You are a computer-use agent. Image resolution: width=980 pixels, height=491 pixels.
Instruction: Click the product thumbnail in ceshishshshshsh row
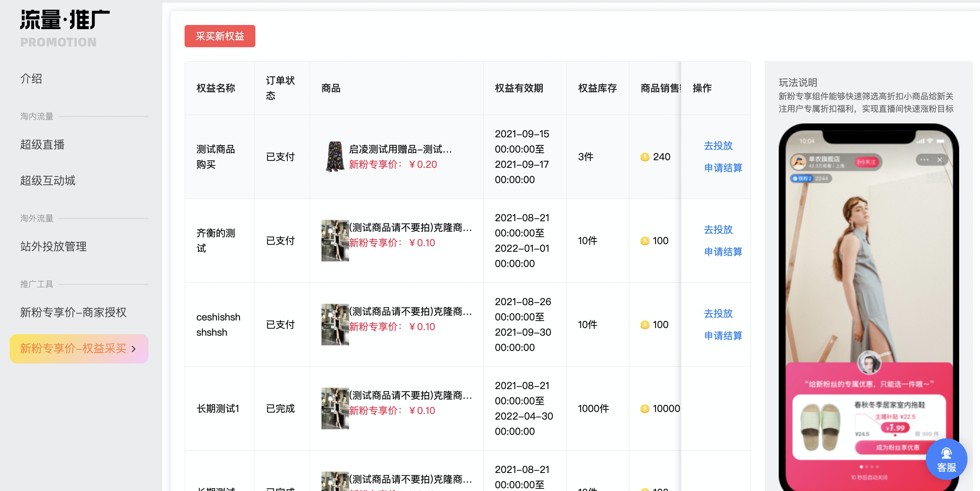pyautogui.click(x=335, y=325)
